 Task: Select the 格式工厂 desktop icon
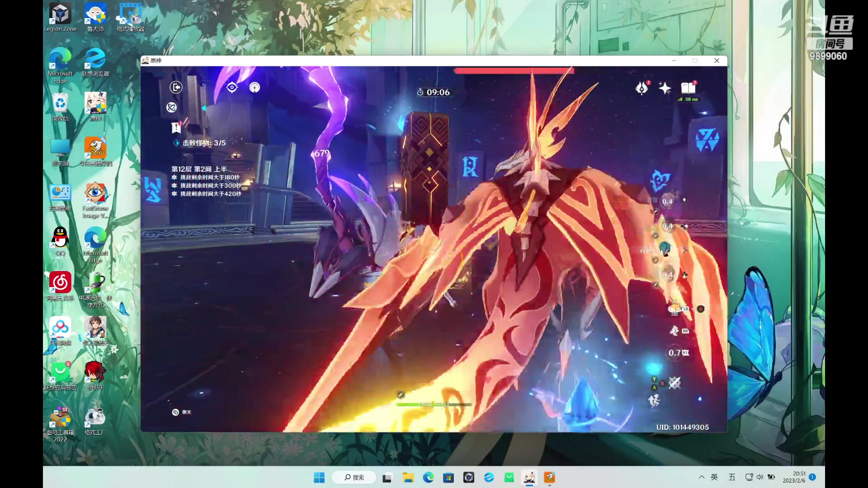(95, 421)
